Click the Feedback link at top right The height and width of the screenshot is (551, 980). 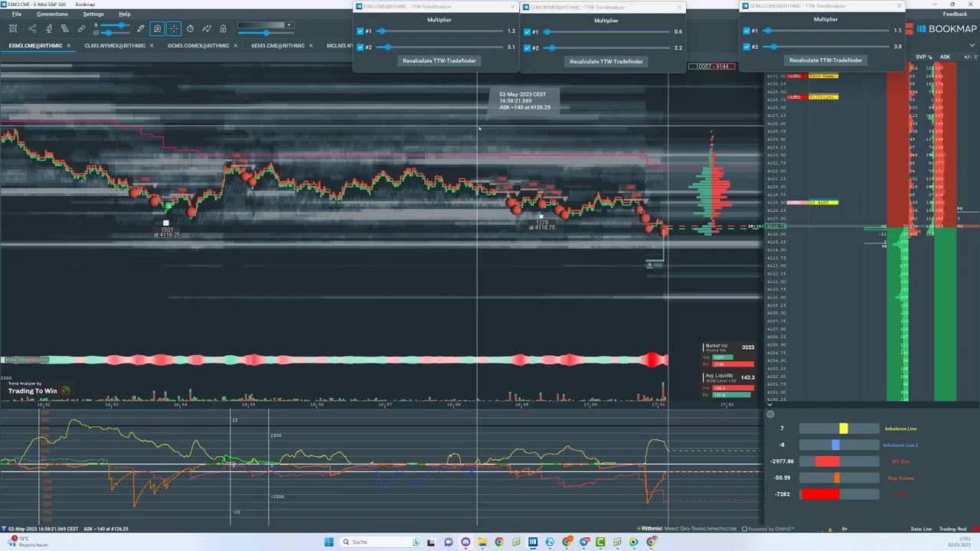(x=955, y=14)
